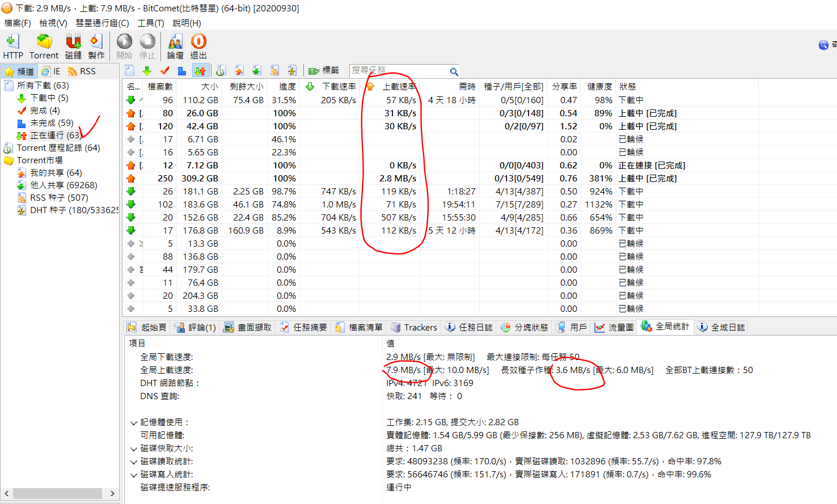Open the 任務日誌 tab
The image size is (837, 504).
(470, 327)
